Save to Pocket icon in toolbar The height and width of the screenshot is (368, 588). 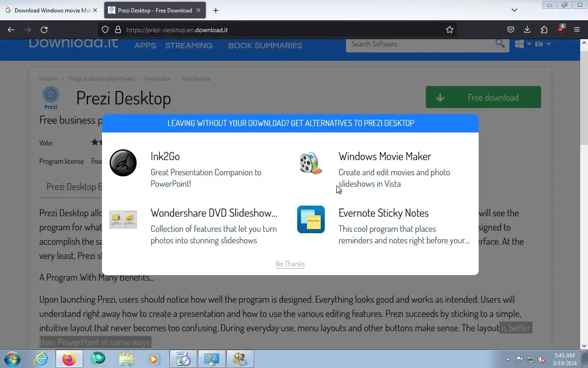point(511,29)
